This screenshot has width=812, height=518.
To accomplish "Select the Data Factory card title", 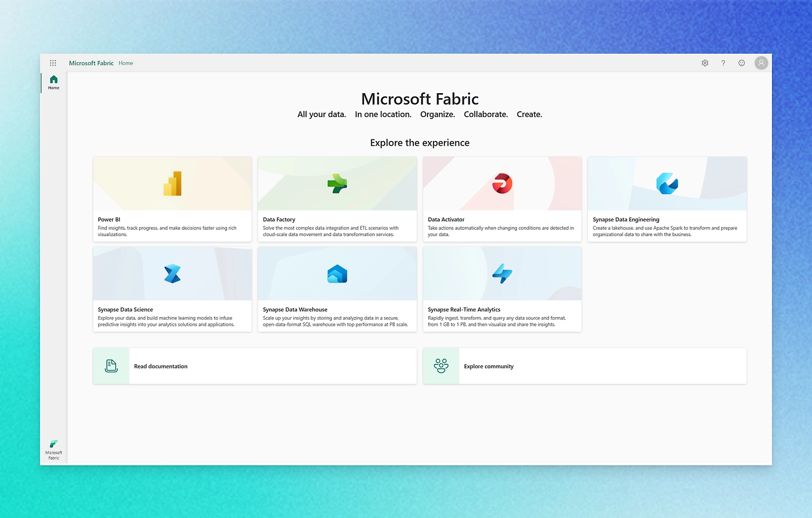I will (x=279, y=219).
